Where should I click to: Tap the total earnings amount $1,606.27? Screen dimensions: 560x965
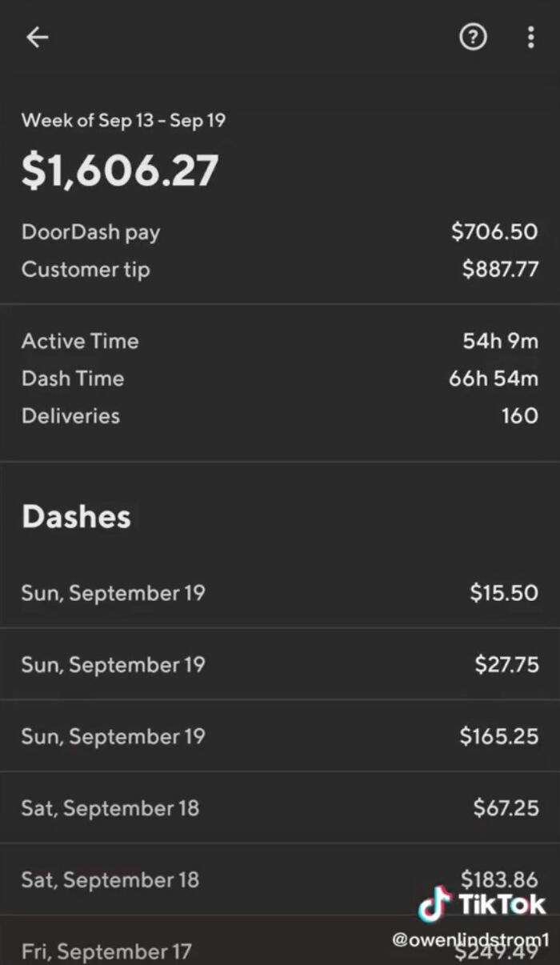[x=120, y=169]
